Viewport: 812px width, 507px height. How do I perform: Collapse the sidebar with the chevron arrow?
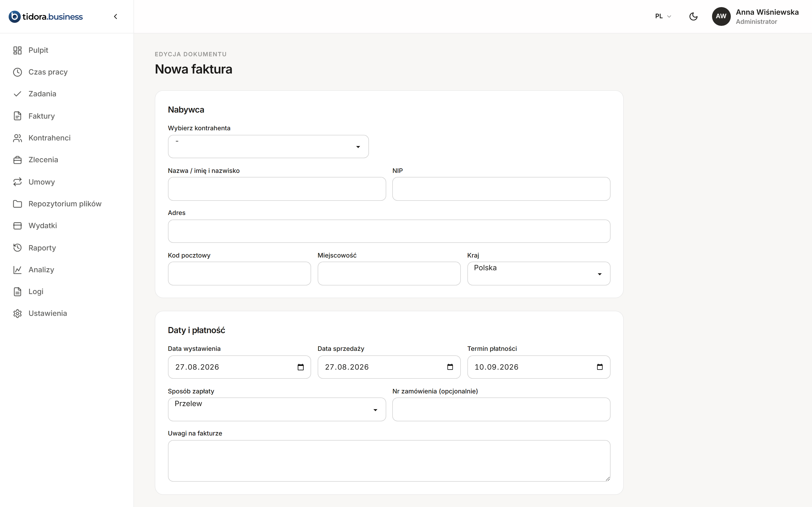tap(115, 16)
